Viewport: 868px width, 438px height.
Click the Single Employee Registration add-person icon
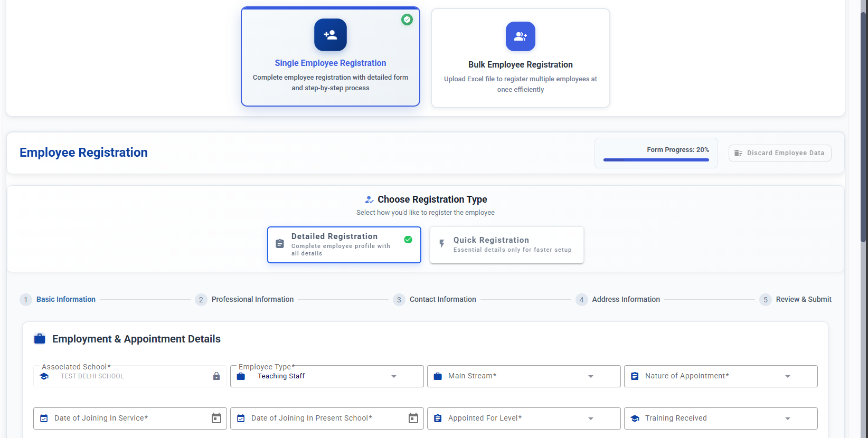pos(331,35)
